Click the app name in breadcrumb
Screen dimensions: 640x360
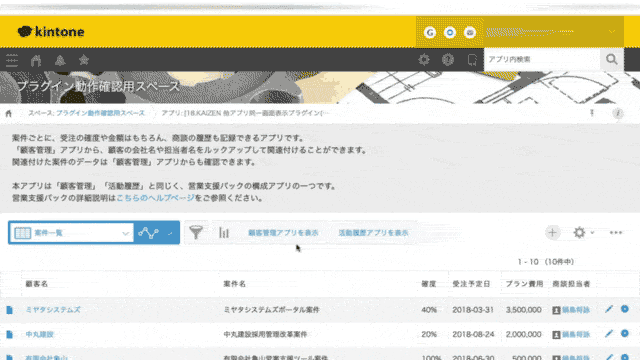pos(245,113)
